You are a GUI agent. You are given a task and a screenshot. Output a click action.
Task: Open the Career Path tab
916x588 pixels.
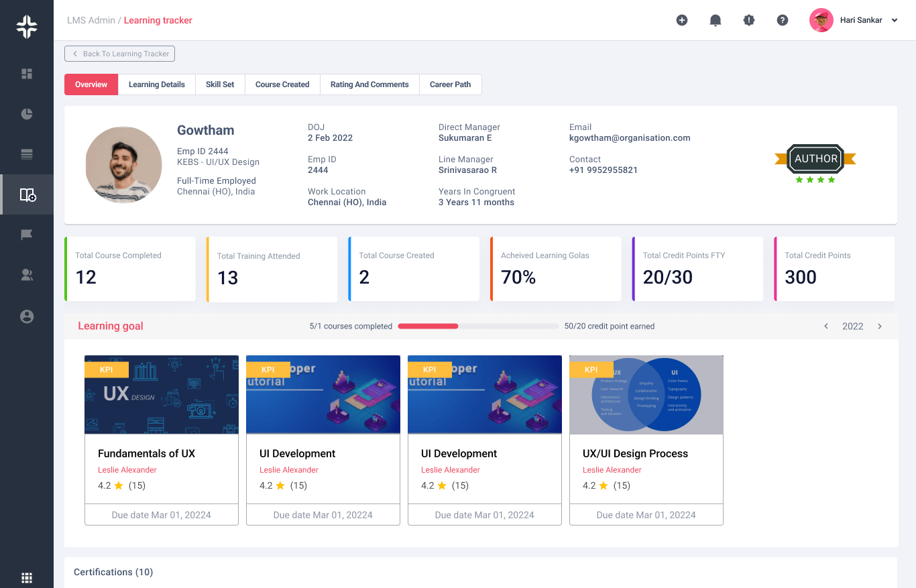(x=450, y=84)
